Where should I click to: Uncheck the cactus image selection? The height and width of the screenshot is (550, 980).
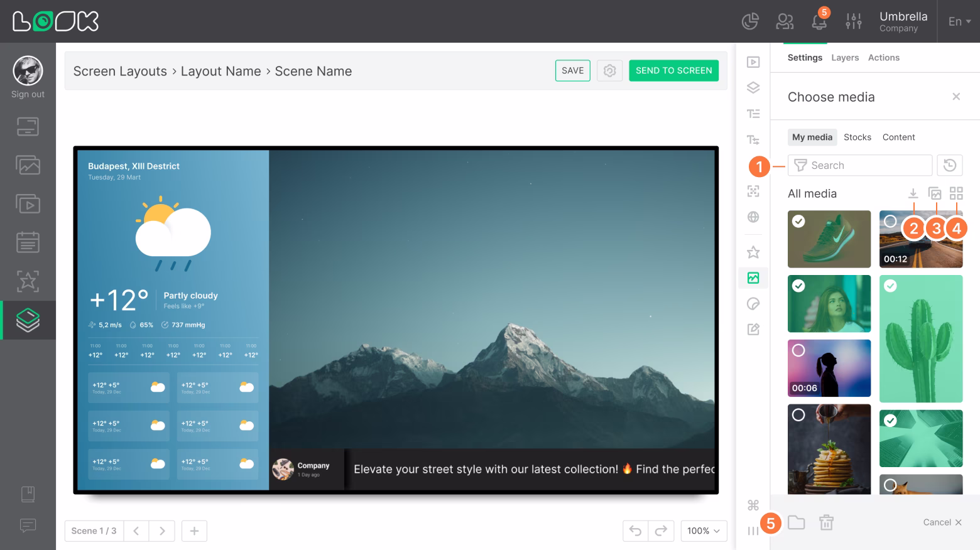coord(890,286)
